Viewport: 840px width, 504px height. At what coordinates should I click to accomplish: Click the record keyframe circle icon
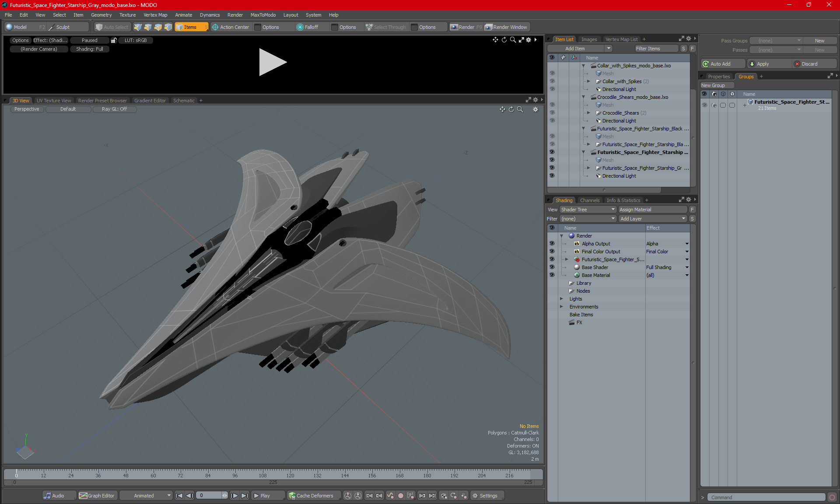400,496
